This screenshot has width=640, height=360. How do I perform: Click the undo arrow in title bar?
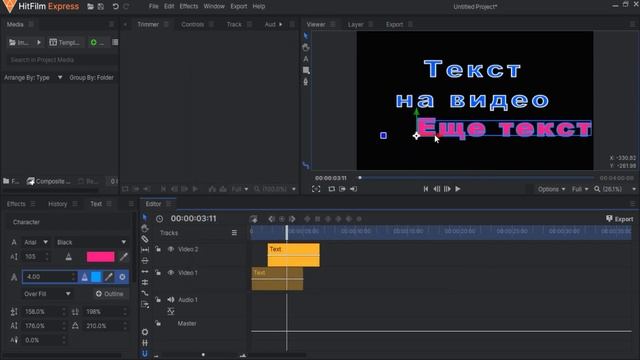[116, 7]
